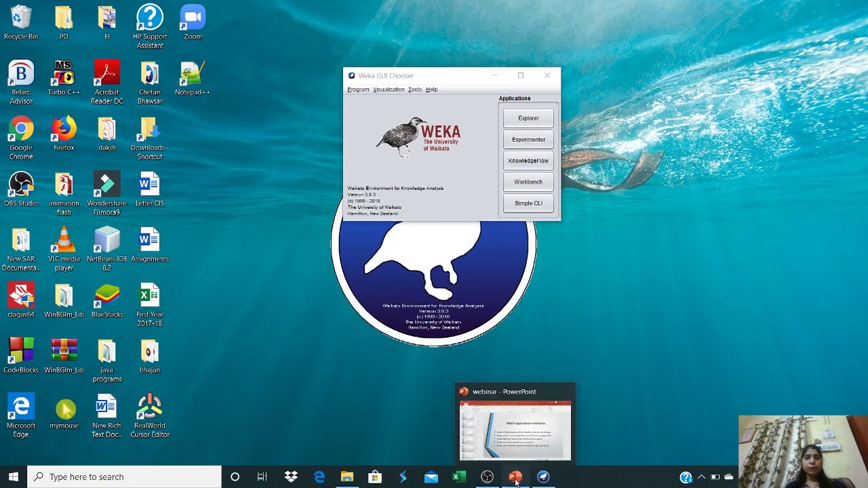
Task: Open the Recycle Bin desktop icon
Action: click(x=21, y=22)
